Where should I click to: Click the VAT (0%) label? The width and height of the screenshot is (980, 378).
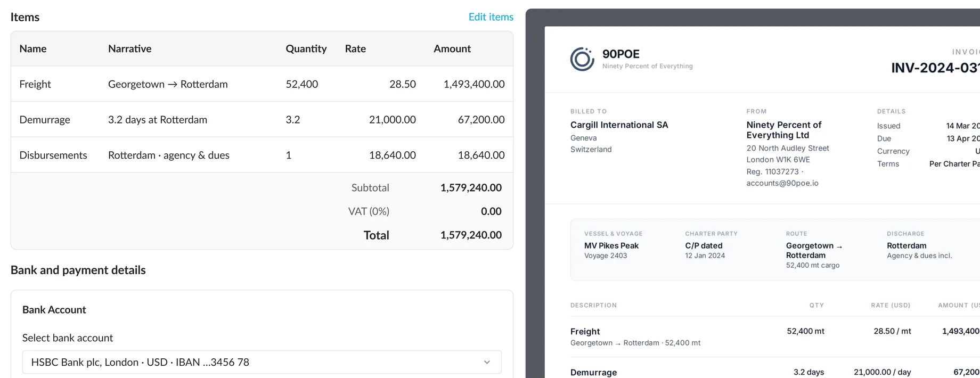coord(369,211)
